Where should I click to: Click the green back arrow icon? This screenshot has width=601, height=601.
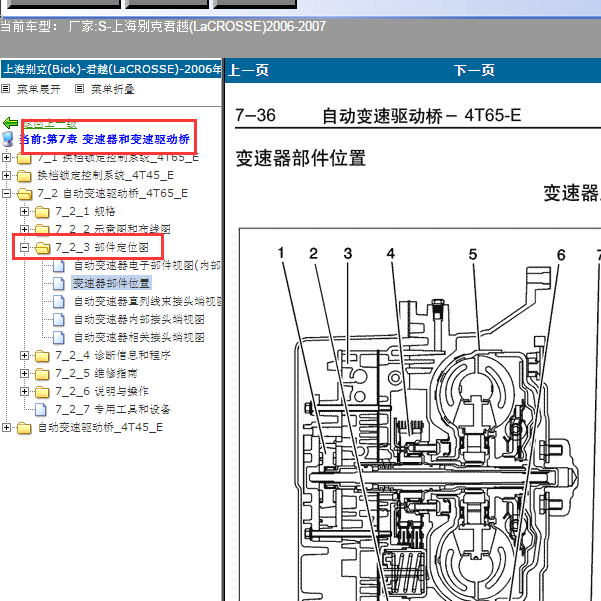pos(10,123)
